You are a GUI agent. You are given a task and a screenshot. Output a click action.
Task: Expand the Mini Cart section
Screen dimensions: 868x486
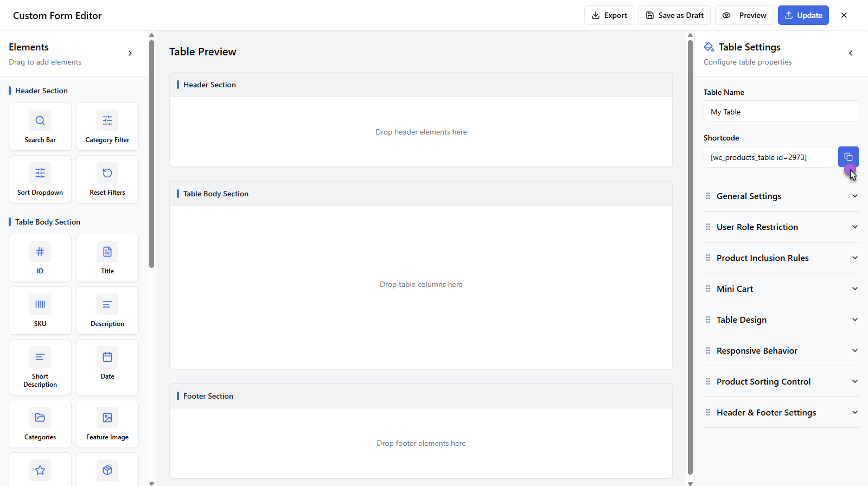click(781, 289)
